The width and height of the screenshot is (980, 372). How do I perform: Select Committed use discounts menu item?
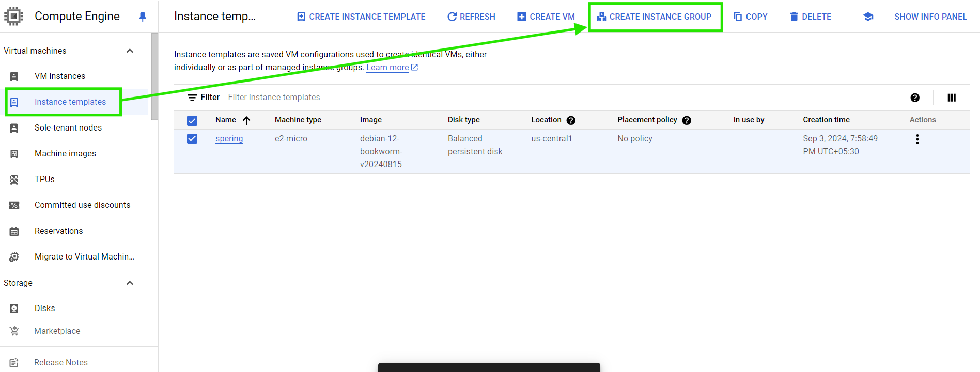pos(82,205)
